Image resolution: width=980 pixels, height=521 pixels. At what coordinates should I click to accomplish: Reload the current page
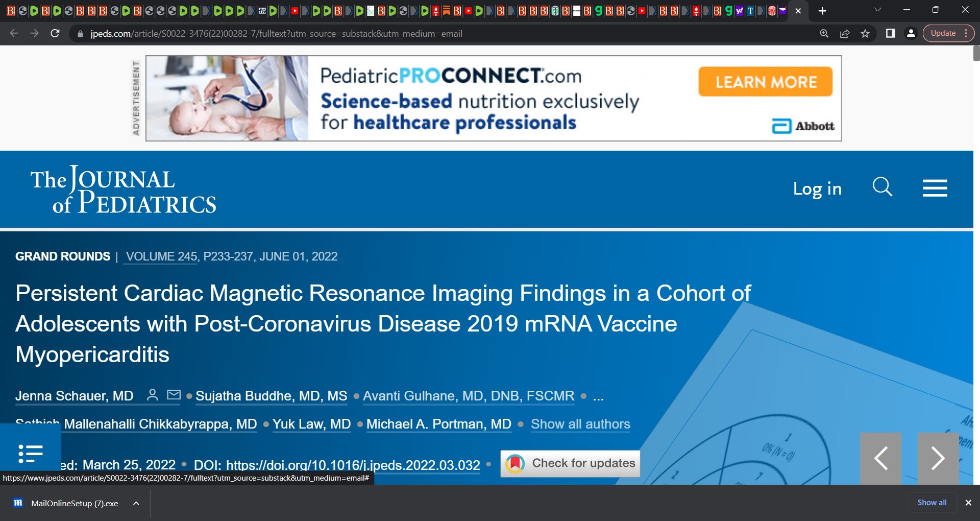55,33
